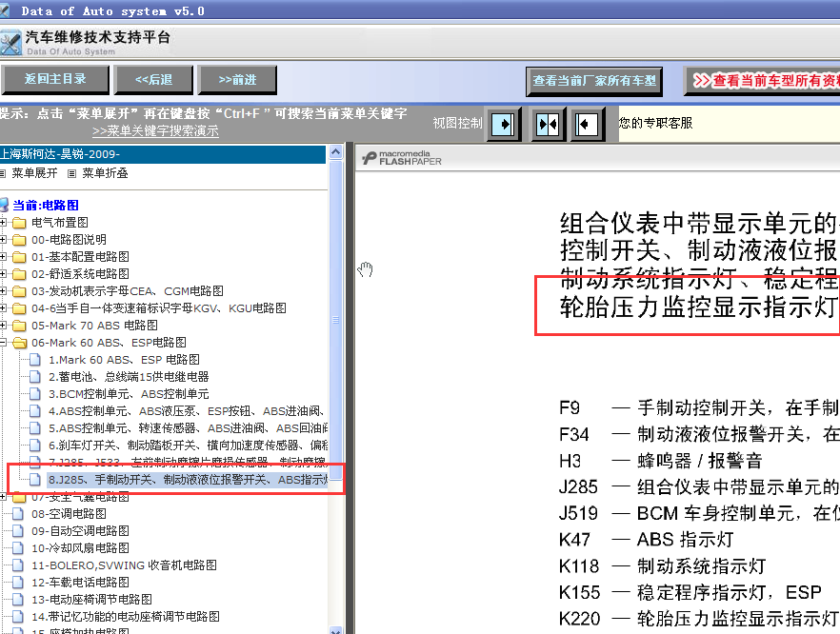The image size is (840, 634).
Task: Click folder icon of 02-舒适系统电路图
Action: click(x=19, y=274)
